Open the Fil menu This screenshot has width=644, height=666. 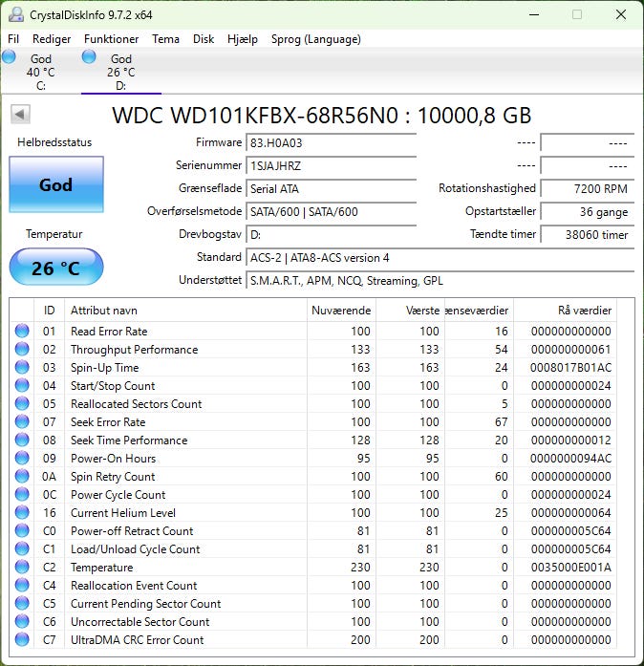coord(13,39)
